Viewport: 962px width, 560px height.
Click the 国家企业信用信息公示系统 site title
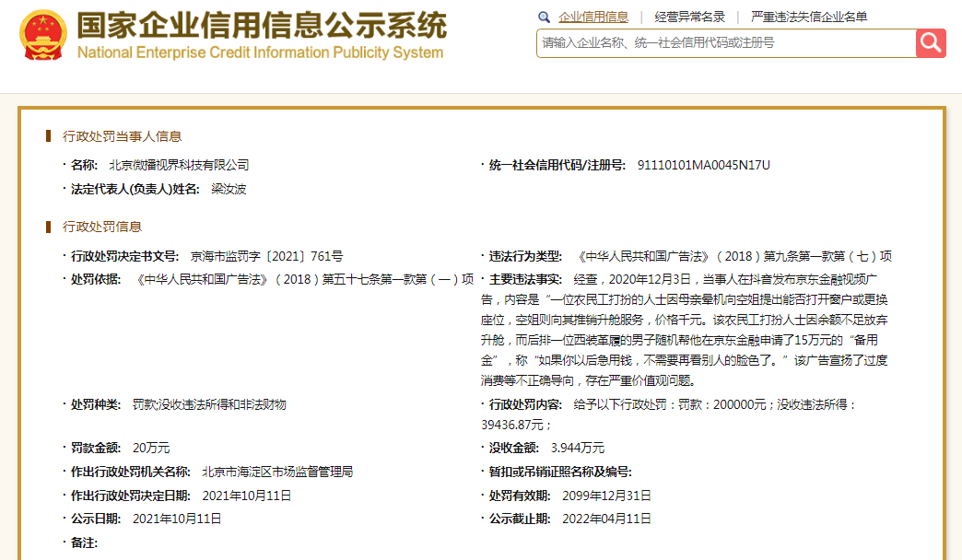[x=262, y=25]
